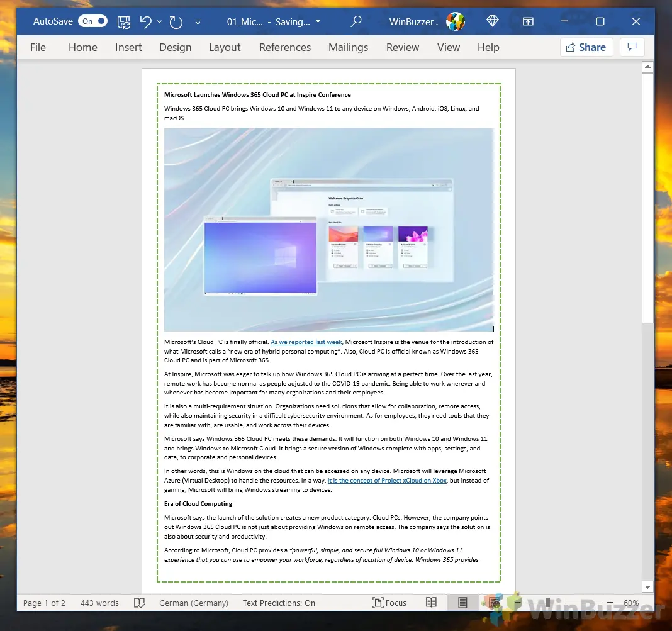Viewport: 672px width, 631px height.
Task: Click the spelling and grammar check status icon
Action: point(139,603)
